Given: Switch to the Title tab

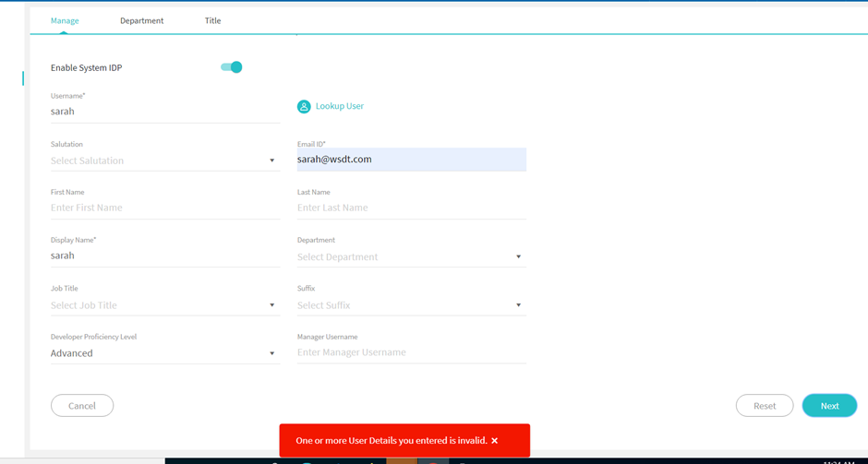Looking at the screenshot, I should 212,20.
